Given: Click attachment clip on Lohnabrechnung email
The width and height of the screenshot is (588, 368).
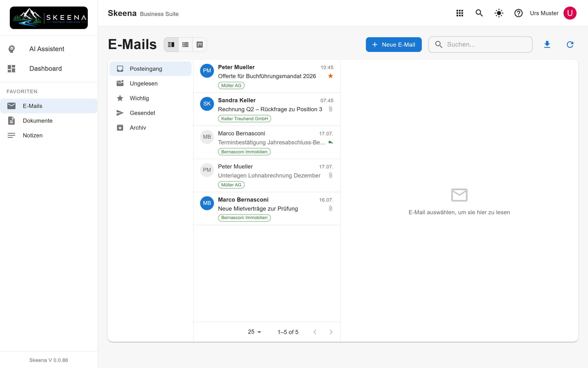Looking at the screenshot, I should 331,175.
